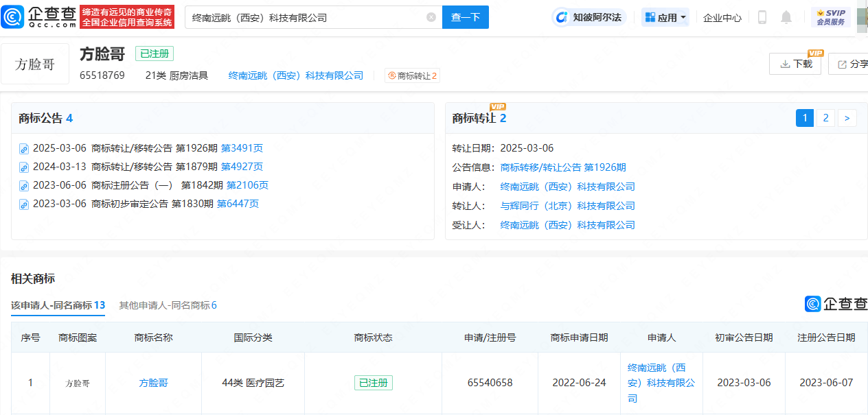868x415 pixels.
Task: Open the 知彼阿尔法 assistant
Action: 589,17
